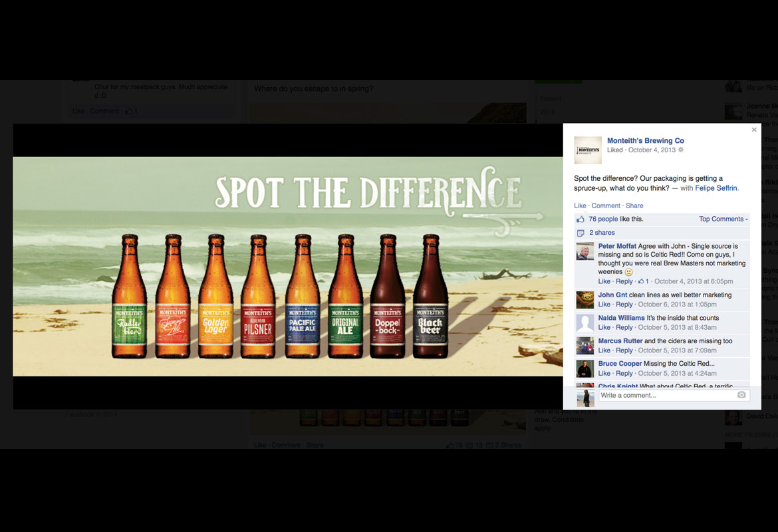Reply to John Gnt's comment
Screen dimensions: 778x532
[624, 305]
